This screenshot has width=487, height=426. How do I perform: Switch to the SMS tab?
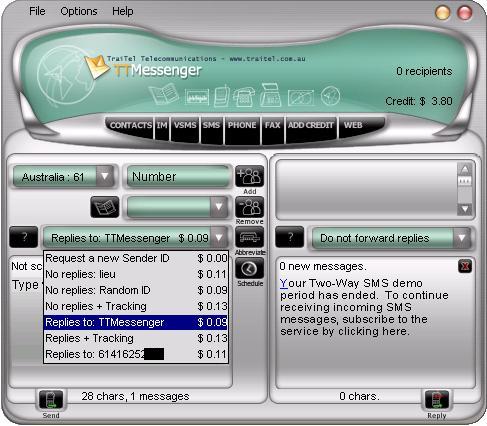pyautogui.click(x=211, y=125)
